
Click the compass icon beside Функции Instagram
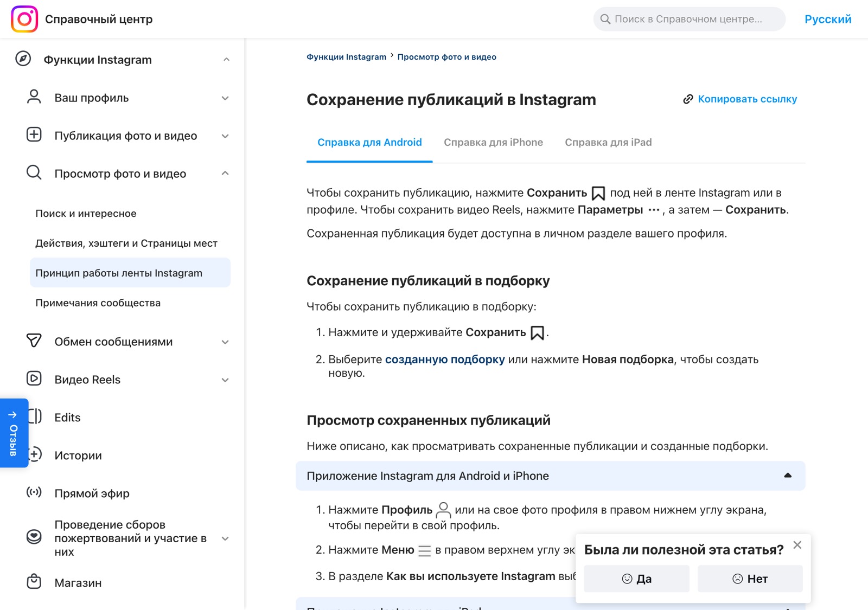click(x=23, y=59)
